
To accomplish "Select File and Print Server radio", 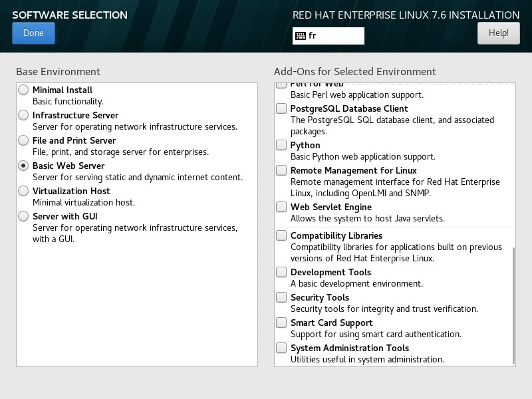I will [x=23, y=140].
